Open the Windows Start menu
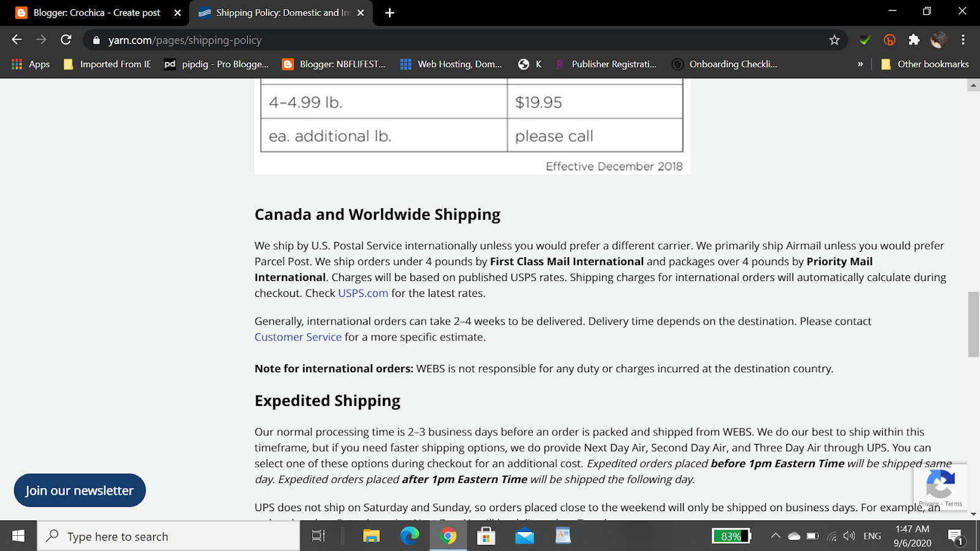This screenshot has width=980, height=551. tap(18, 536)
